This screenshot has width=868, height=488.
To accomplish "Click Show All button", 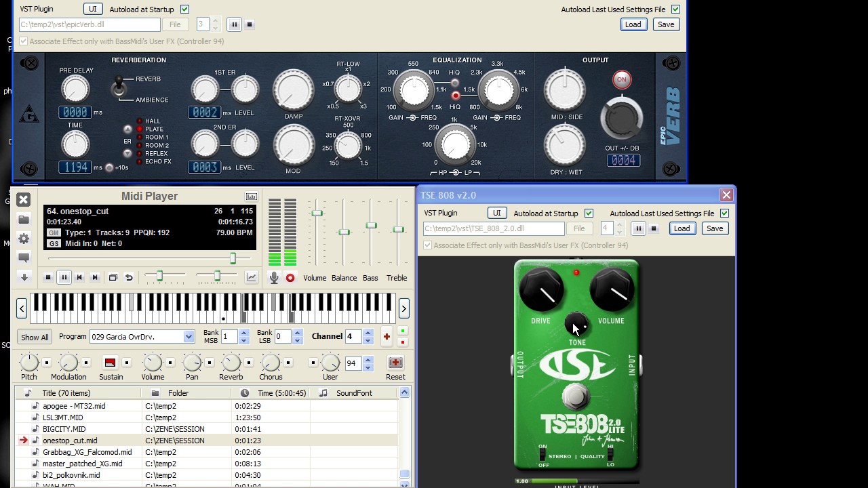I will pyautogui.click(x=35, y=337).
